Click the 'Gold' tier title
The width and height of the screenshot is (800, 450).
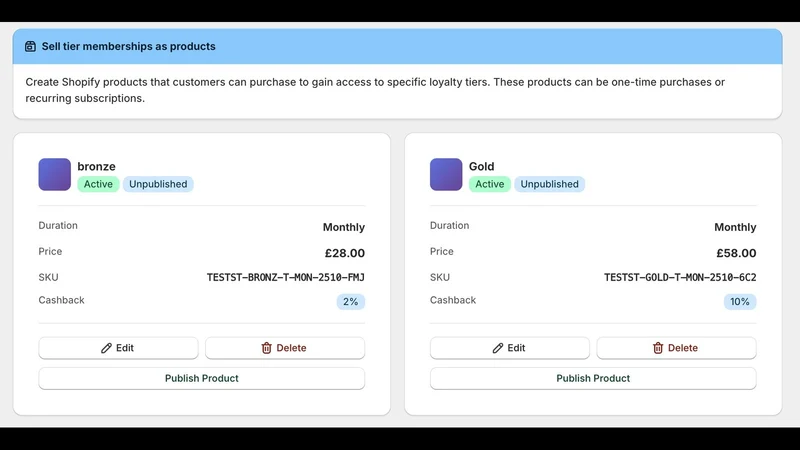point(482,166)
